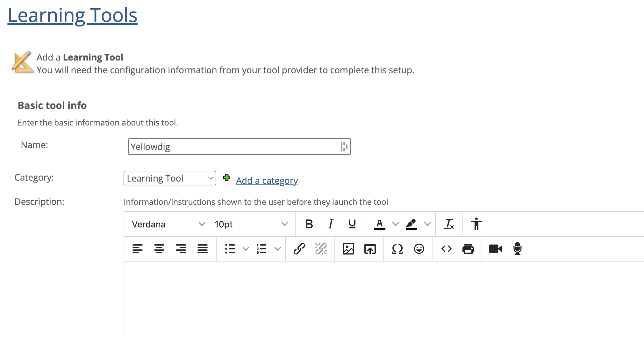Run the accessibility checker
The height and width of the screenshot is (337, 644).
point(476,224)
